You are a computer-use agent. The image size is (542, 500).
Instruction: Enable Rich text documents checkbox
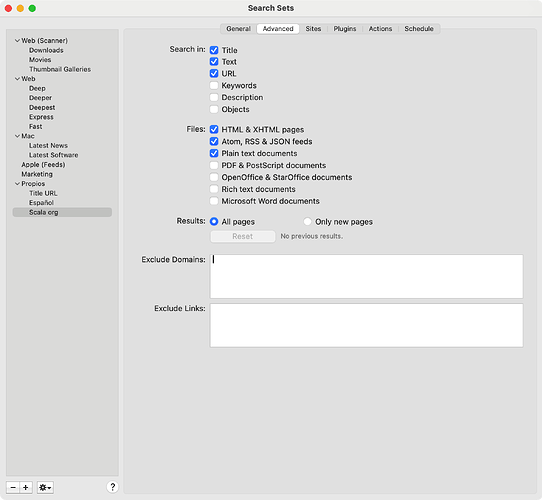point(214,189)
